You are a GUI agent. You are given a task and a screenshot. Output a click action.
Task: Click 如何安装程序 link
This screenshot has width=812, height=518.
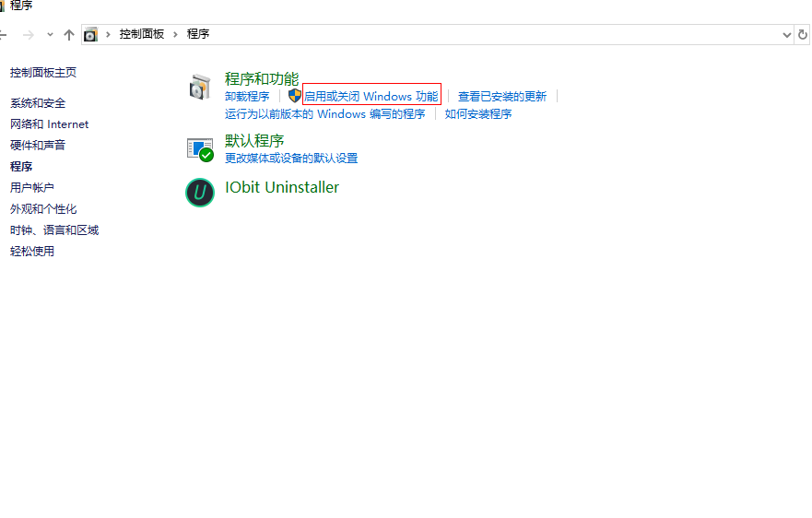pyautogui.click(x=478, y=114)
